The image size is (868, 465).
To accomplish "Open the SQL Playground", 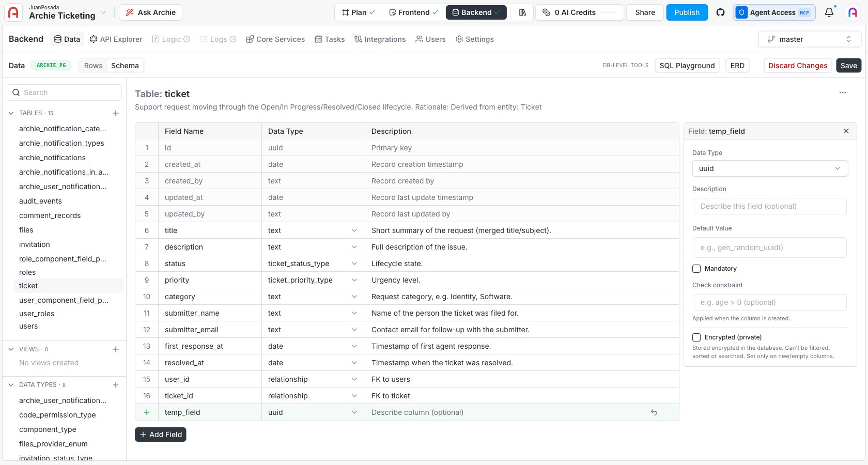I will (x=687, y=66).
